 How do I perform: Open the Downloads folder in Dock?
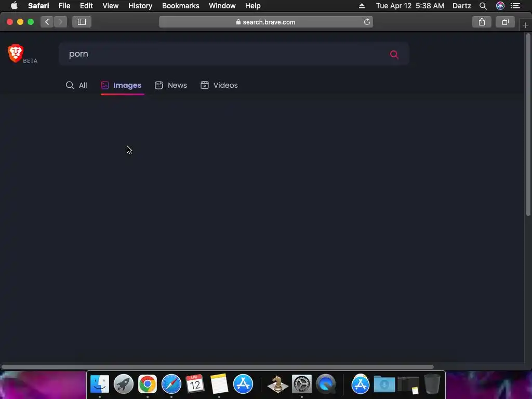(x=384, y=384)
